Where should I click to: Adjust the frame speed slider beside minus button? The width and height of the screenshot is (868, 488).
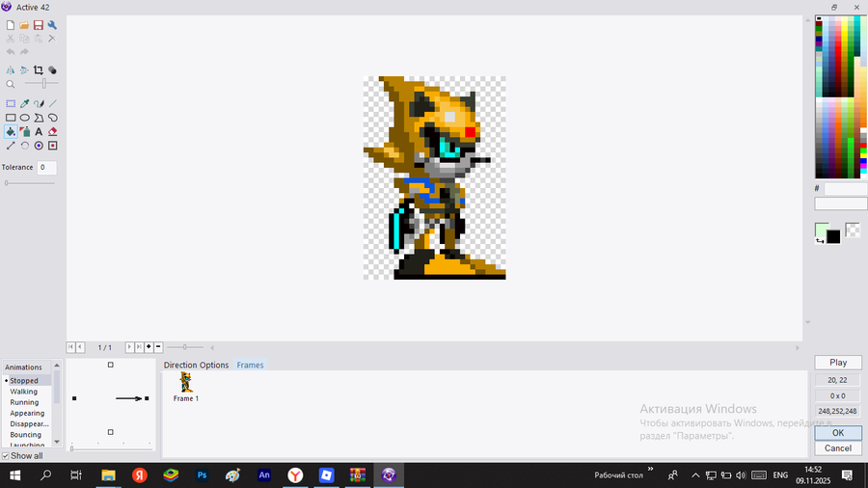click(185, 347)
